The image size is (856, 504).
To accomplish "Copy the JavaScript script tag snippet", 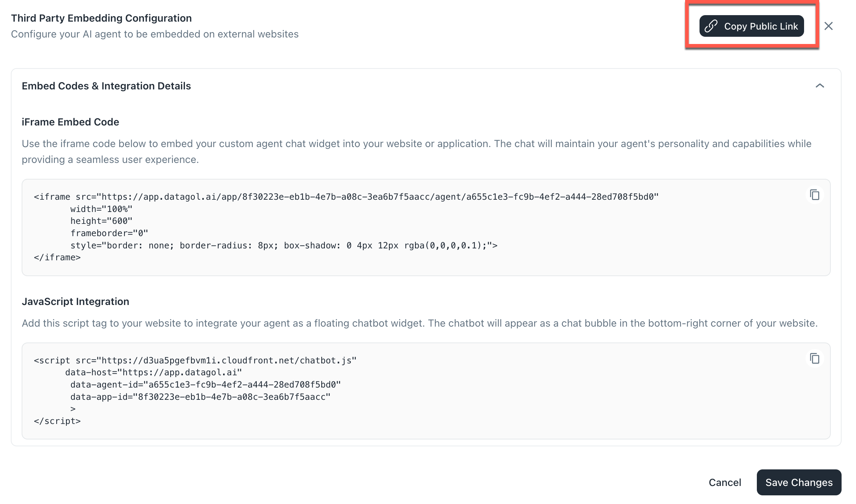I will pos(815,359).
